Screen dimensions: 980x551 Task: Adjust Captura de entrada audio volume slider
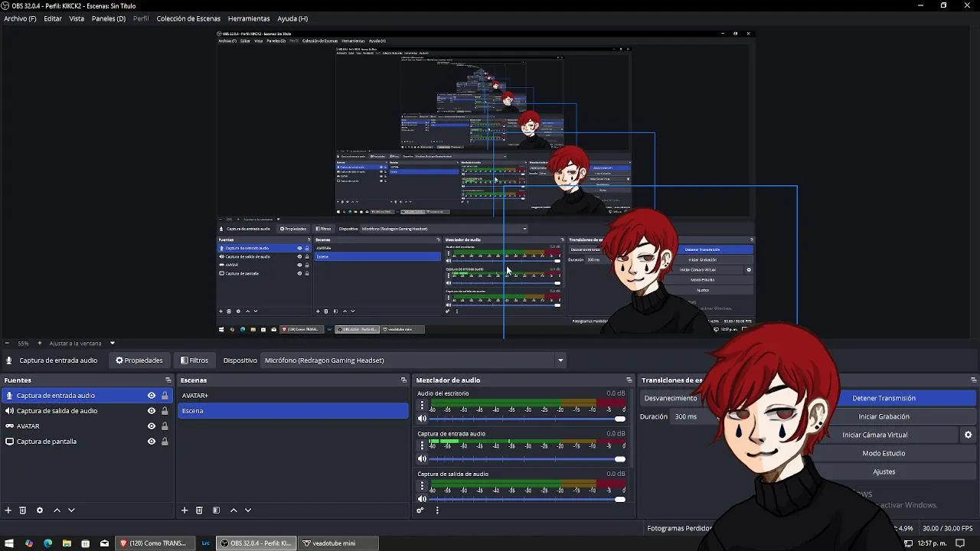pos(528,459)
